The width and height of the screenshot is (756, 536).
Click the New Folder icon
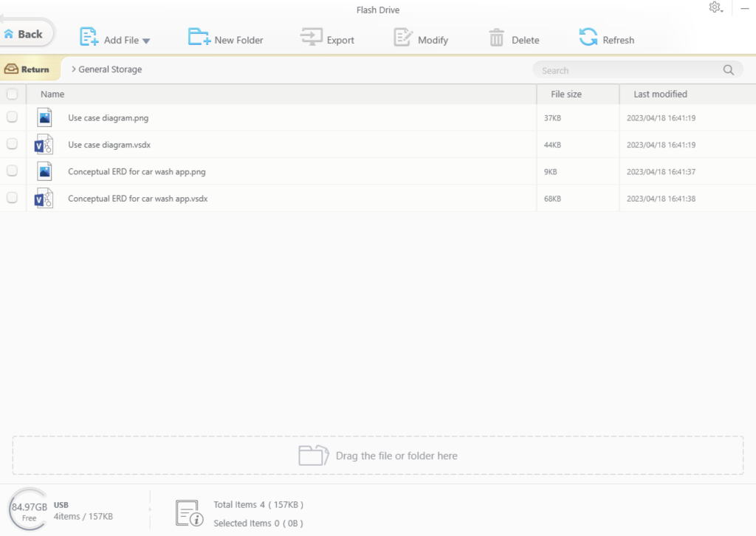coord(199,37)
